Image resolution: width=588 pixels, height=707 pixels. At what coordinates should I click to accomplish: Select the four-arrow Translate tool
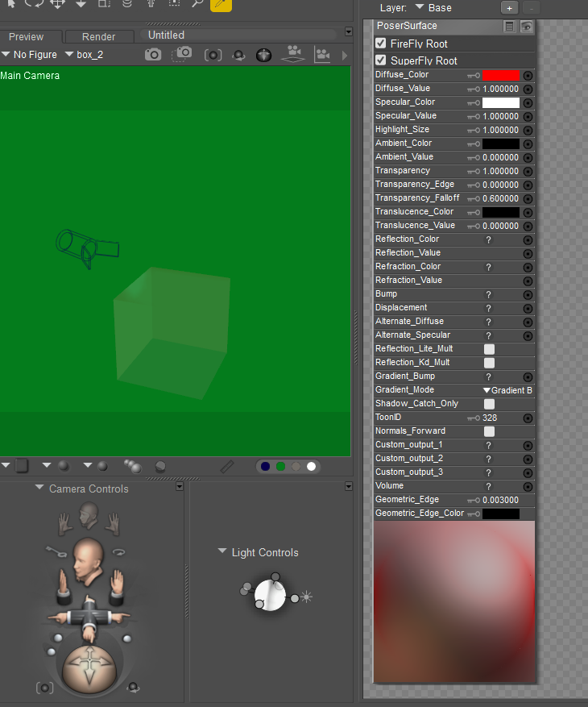coord(57,3)
